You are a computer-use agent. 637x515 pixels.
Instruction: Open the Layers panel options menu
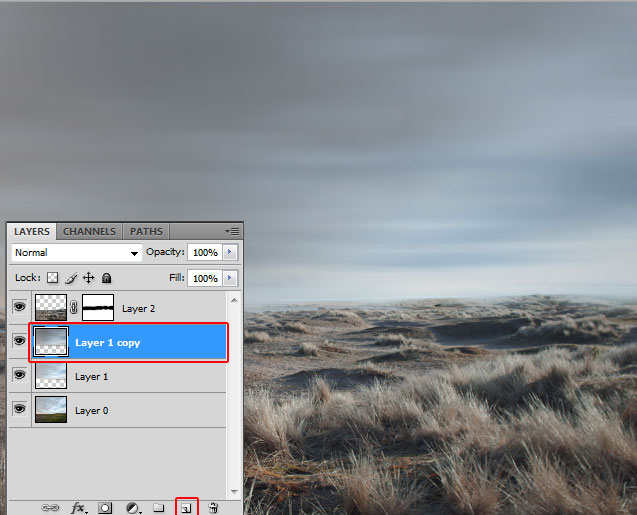[232, 232]
